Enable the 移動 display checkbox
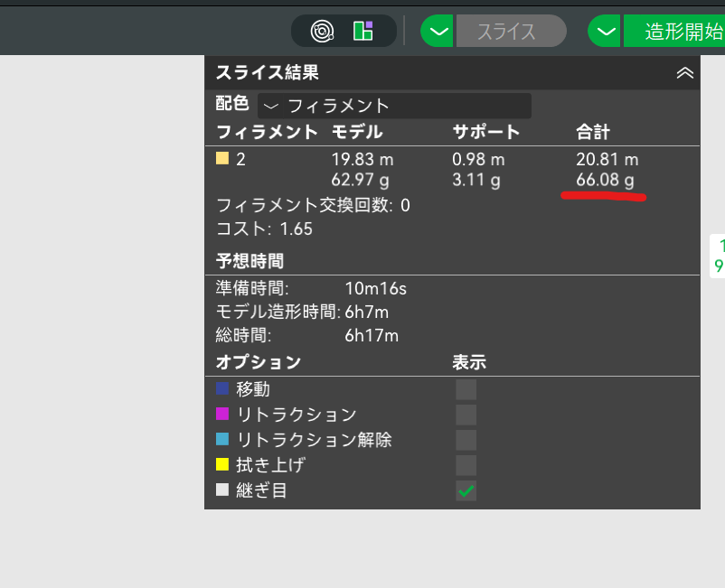The height and width of the screenshot is (588, 725). [466, 389]
